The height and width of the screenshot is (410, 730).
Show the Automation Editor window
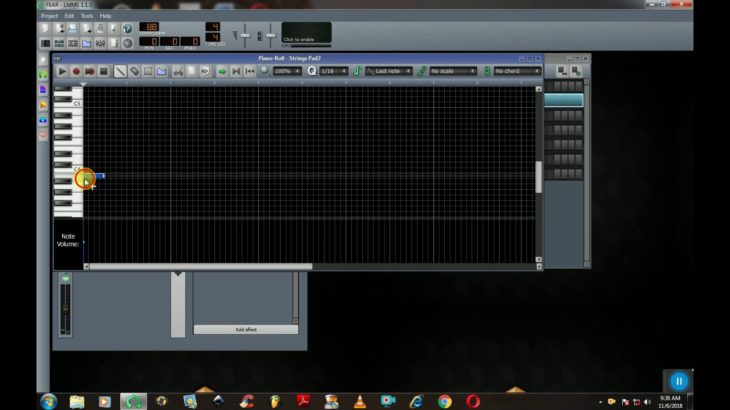pos(87,43)
